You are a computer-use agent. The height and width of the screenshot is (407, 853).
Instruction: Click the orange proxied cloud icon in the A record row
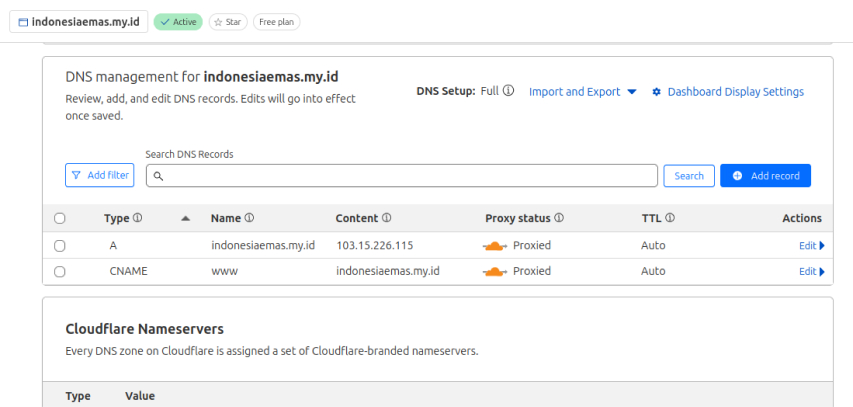[495, 246]
